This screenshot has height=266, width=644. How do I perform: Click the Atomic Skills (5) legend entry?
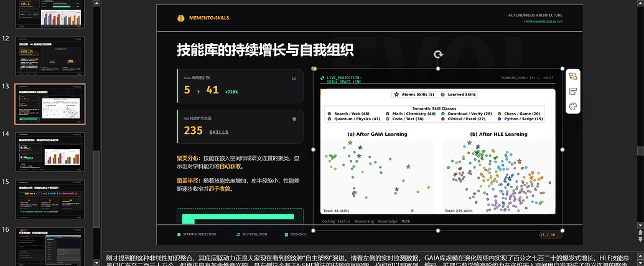[414, 95]
